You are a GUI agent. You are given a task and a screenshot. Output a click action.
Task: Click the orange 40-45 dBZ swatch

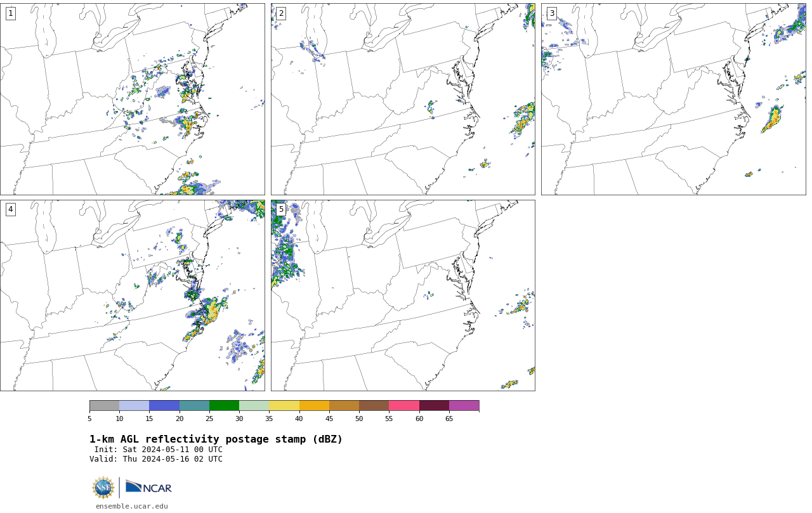(314, 406)
